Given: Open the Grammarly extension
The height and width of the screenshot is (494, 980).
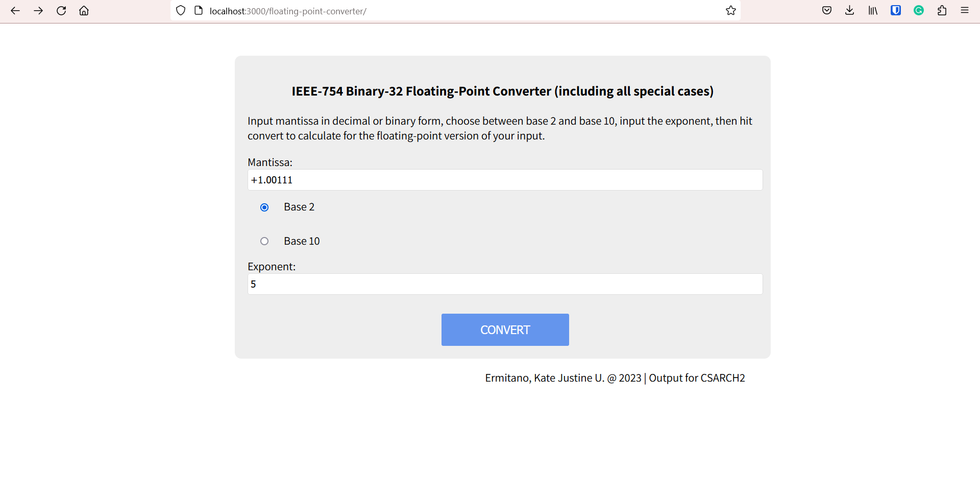Looking at the screenshot, I should (919, 10).
